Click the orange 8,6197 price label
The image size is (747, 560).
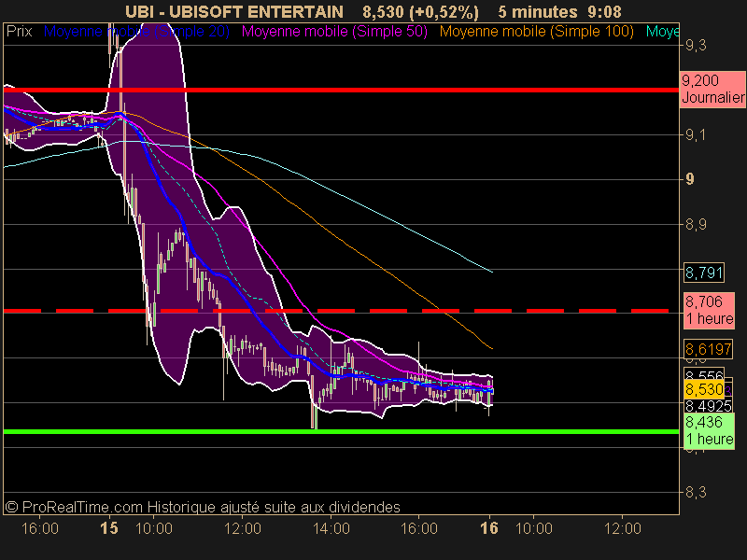click(708, 349)
